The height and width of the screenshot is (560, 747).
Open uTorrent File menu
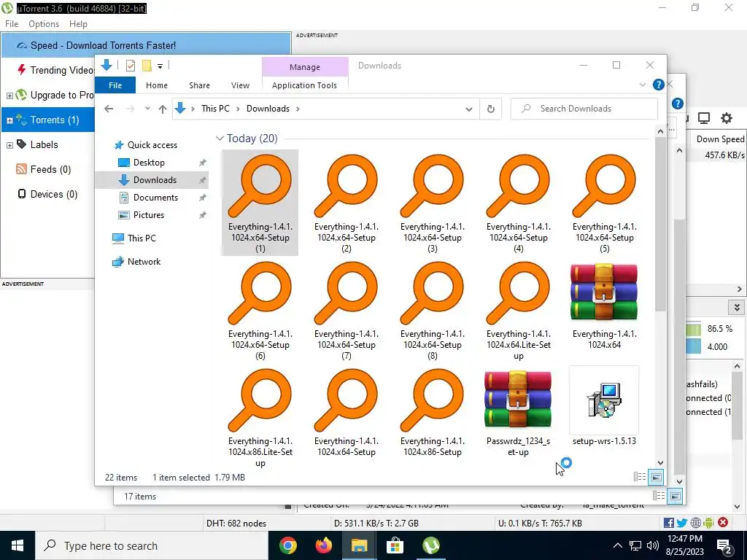click(12, 24)
